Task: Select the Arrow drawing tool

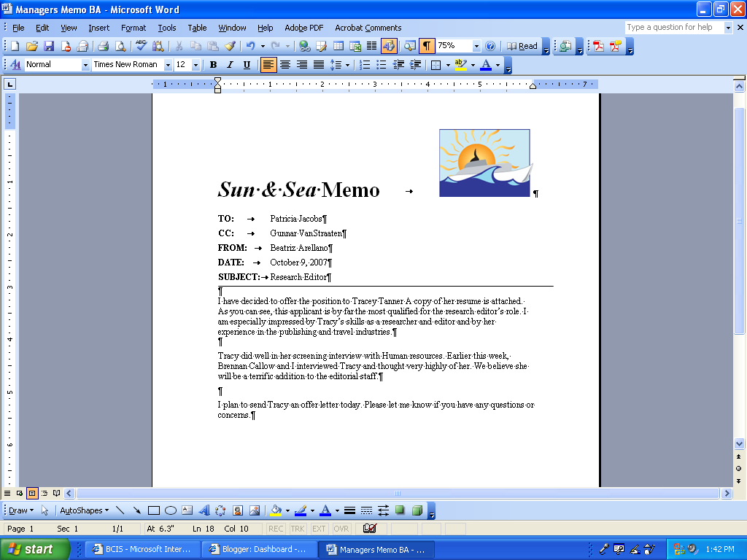Action: click(x=136, y=510)
